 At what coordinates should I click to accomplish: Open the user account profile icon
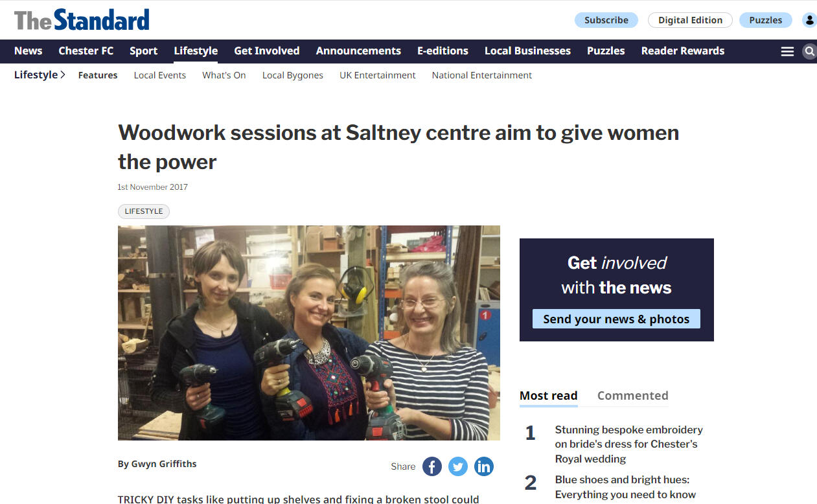pos(809,20)
